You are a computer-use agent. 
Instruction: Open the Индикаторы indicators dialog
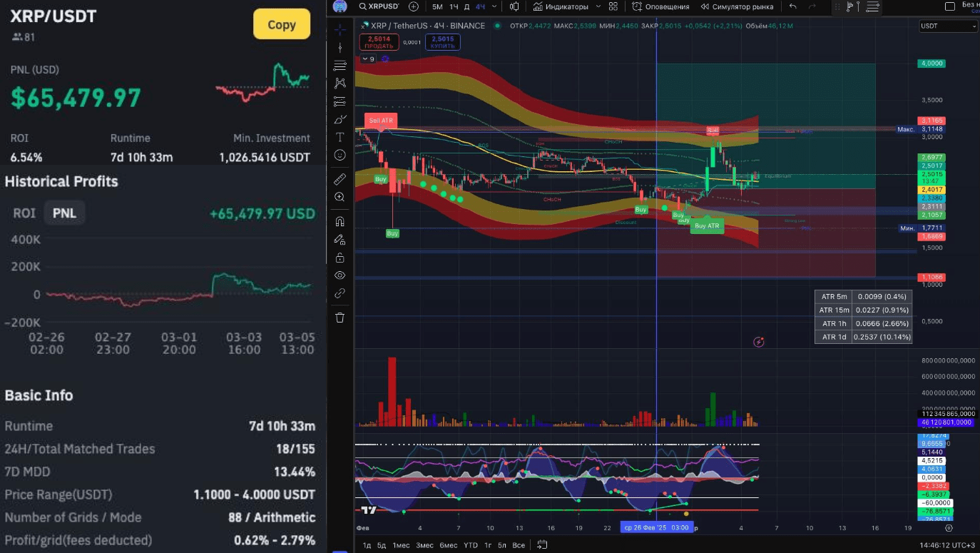coord(561,6)
